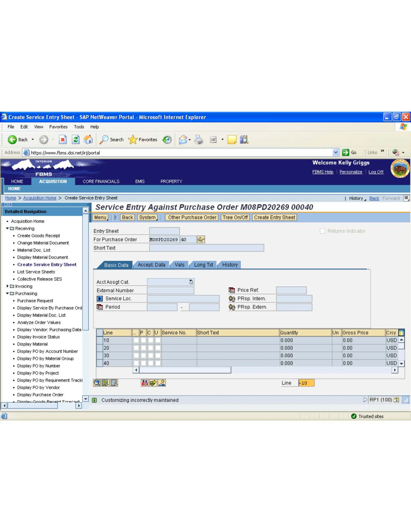Click the History clock icon

tap(167, 140)
